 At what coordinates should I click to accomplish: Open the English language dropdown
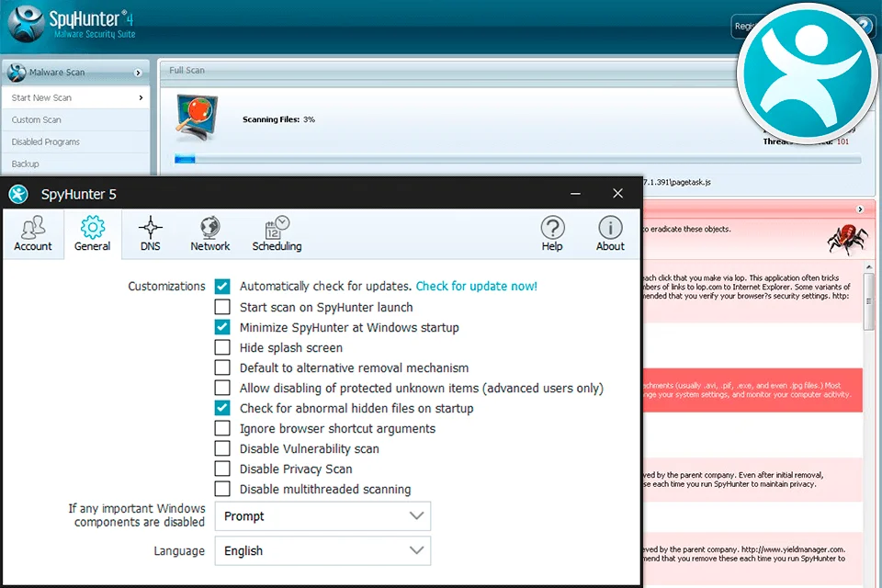click(x=322, y=551)
